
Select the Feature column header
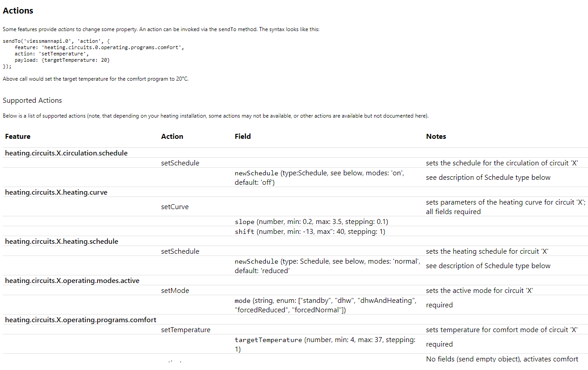(18, 137)
